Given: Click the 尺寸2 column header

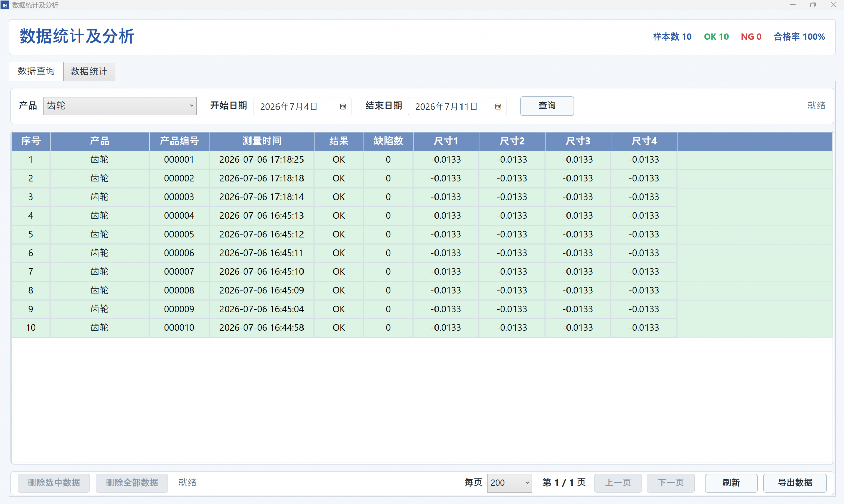Looking at the screenshot, I should (x=512, y=141).
